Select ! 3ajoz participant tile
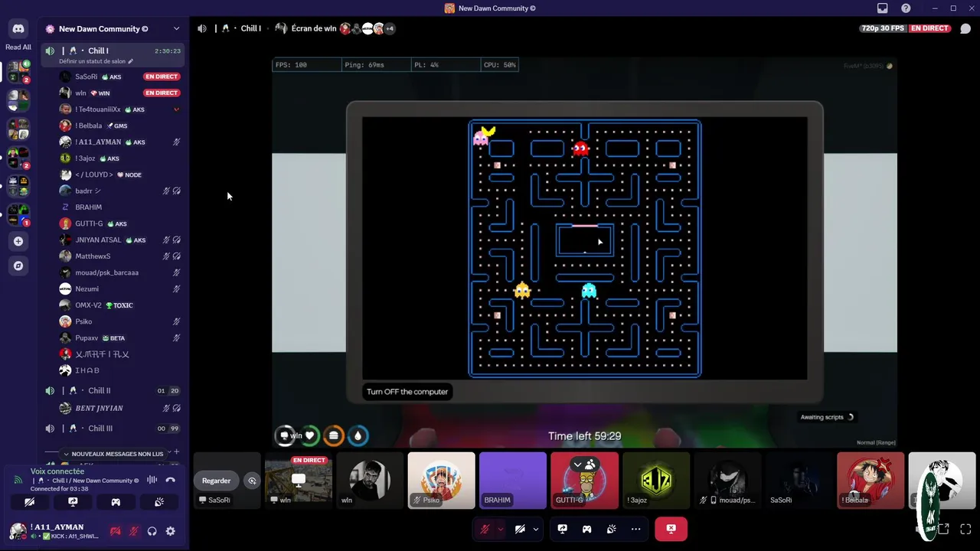Image resolution: width=980 pixels, height=551 pixels. (x=655, y=481)
